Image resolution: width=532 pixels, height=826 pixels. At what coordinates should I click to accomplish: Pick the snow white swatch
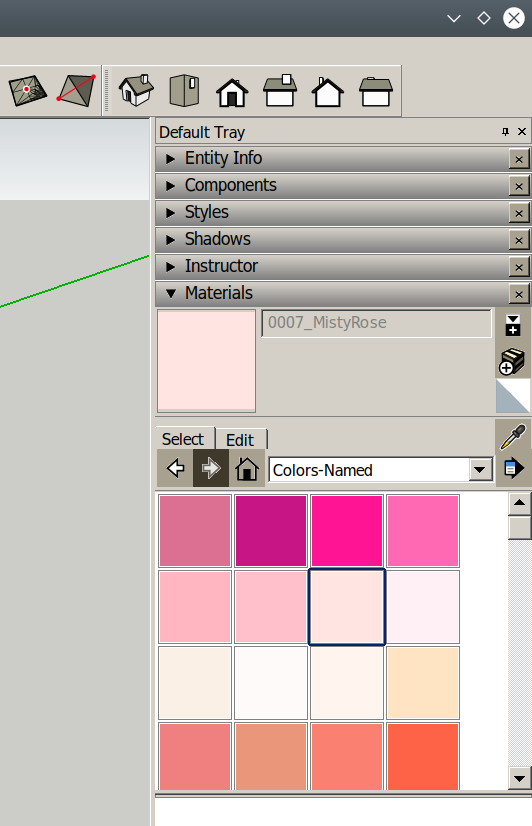click(271, 683)
